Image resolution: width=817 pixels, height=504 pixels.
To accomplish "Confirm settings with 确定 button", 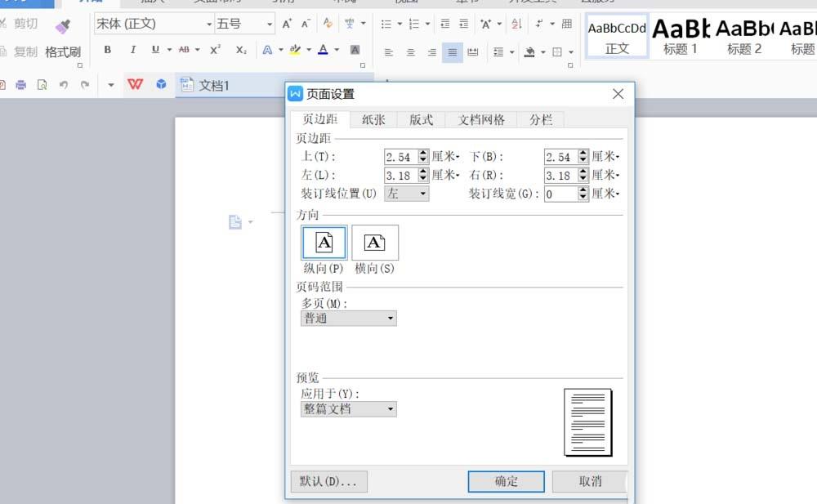I will pyautogui.click(x=505, y=481).
